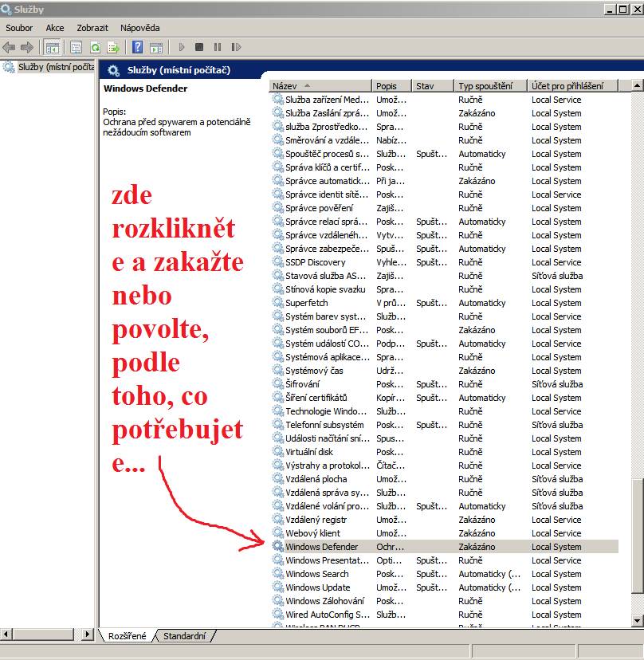
Task: Toggle the show/hide action pane icon
Action: 156,47
